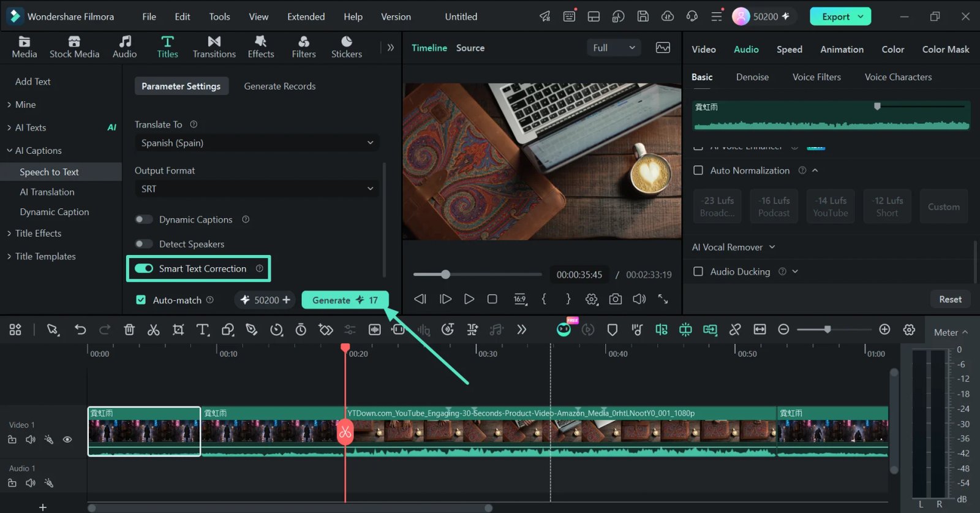Turn off Smart Text Correction switch
This screenshot has height=513, width=980.
pos(144,268)
